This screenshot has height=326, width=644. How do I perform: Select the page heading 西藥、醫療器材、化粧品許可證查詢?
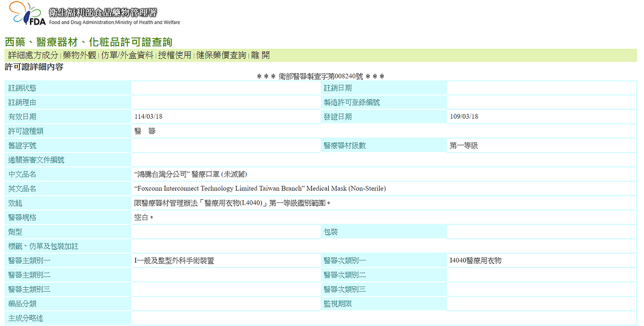pyautogui.click(x=89, y=42)
